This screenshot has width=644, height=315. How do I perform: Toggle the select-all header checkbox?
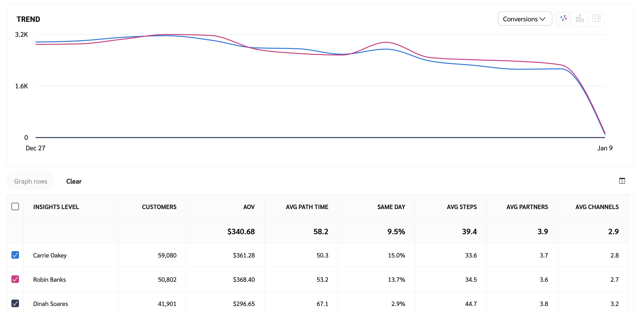[15, 207]
